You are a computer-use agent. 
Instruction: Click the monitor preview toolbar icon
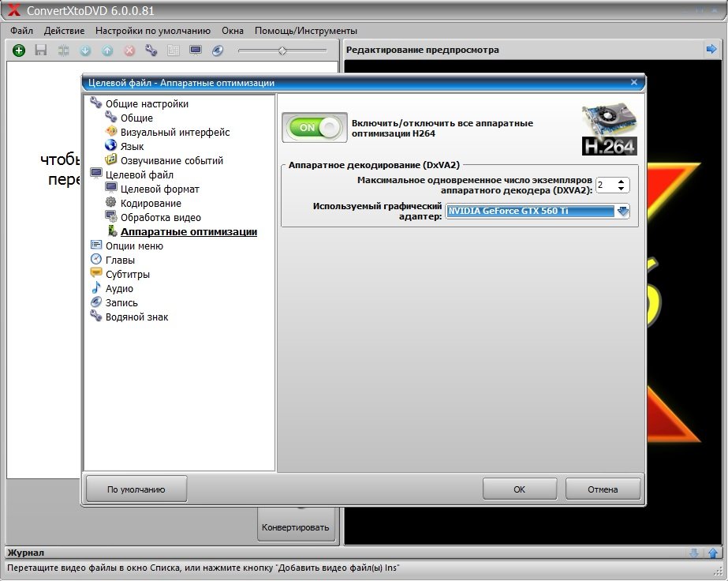196,51
